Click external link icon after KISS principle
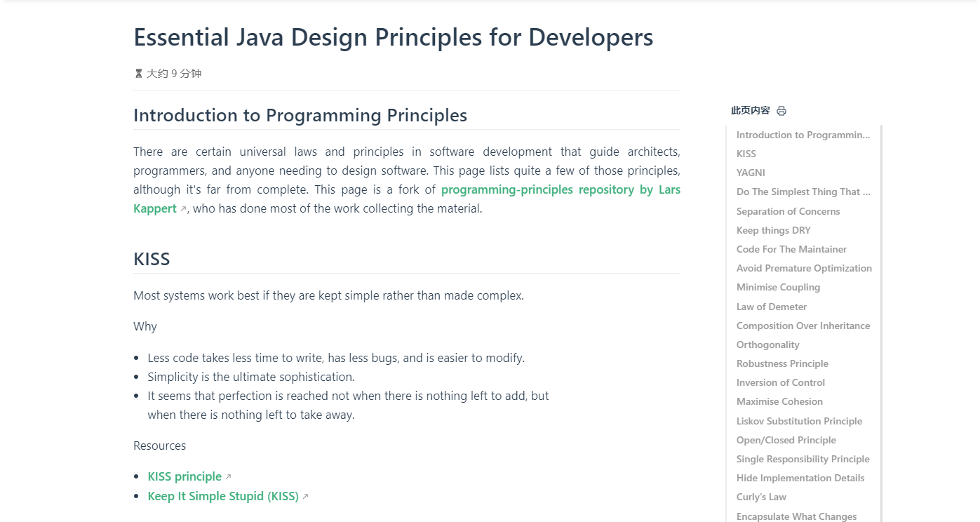Image resolution: width=980 pixels, height=522 pixels. pos(228,477)
